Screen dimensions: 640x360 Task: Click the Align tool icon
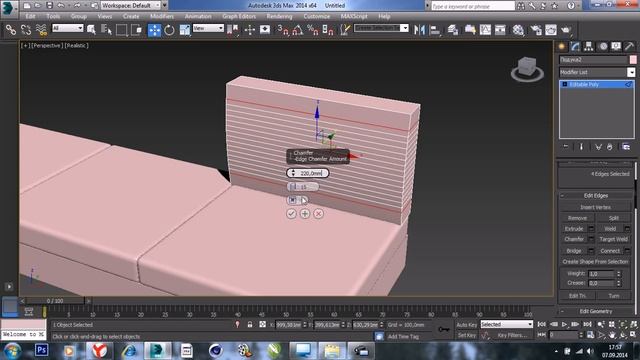click(x=435, y=30)
